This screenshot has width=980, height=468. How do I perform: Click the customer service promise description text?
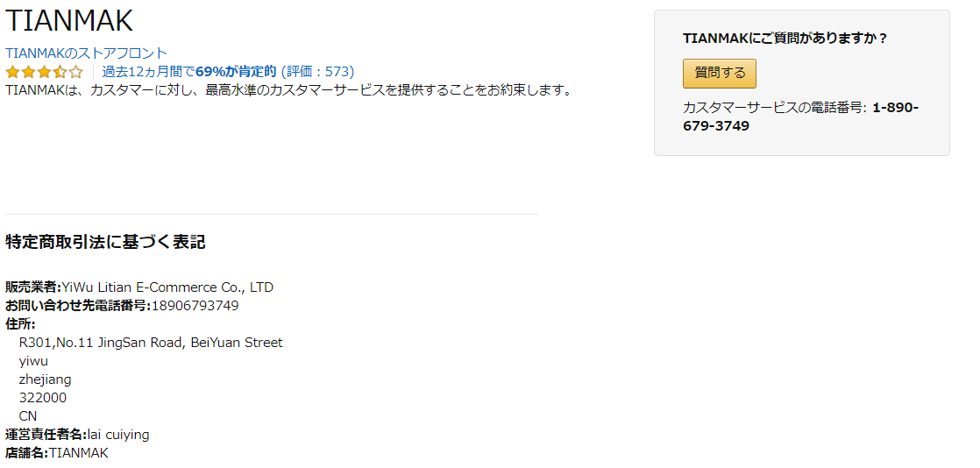pyautogui.click(x=288, y=90)
